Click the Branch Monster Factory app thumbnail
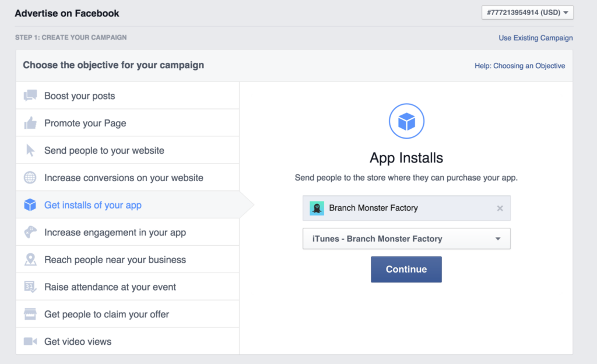The image size is (597, 364). point(317,208)
